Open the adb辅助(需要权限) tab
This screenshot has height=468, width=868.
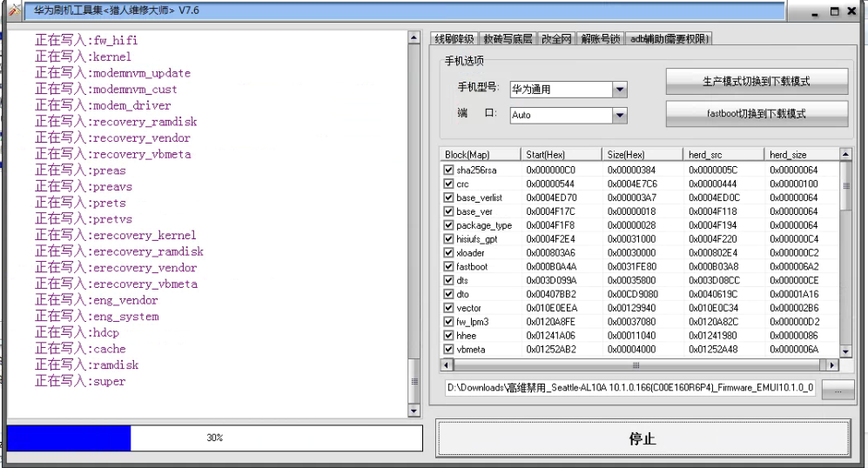coord(670,39)
